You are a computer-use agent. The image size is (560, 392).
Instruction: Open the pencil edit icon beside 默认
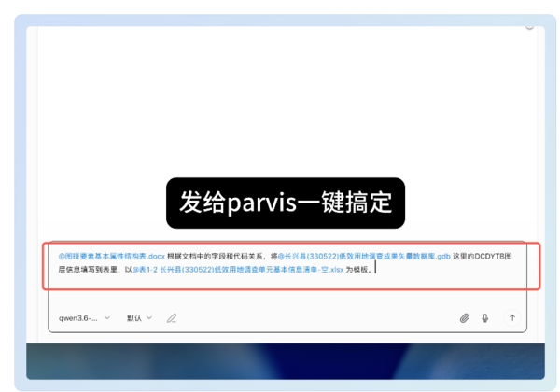(172, 318)
